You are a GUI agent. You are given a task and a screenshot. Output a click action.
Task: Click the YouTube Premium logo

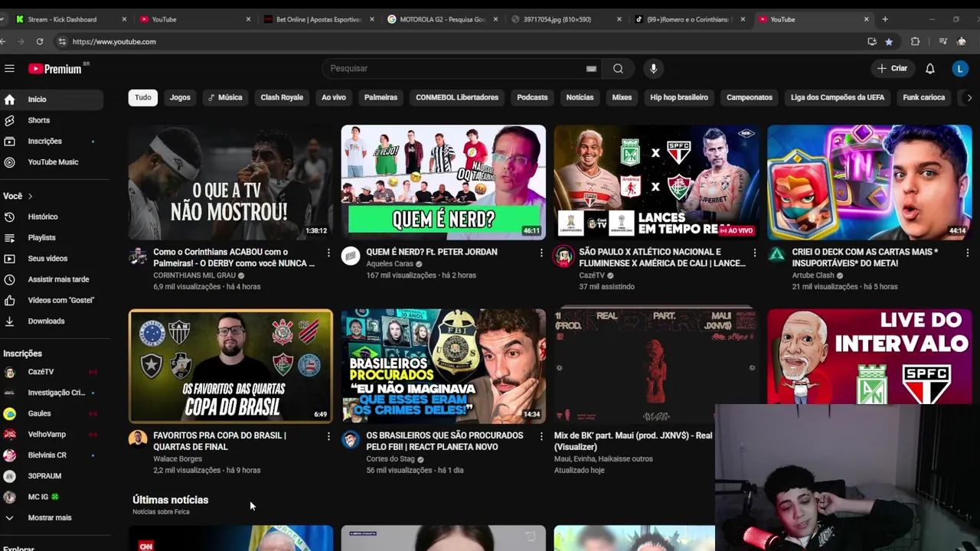click(x=56, y=69)
